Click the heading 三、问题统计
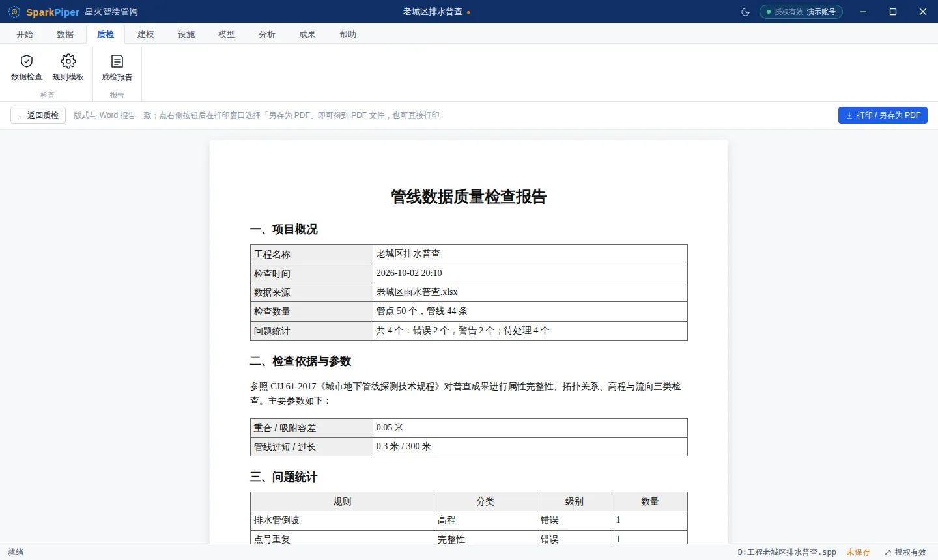The width and height of the screenshot is (938, 560). click(284, 477)
